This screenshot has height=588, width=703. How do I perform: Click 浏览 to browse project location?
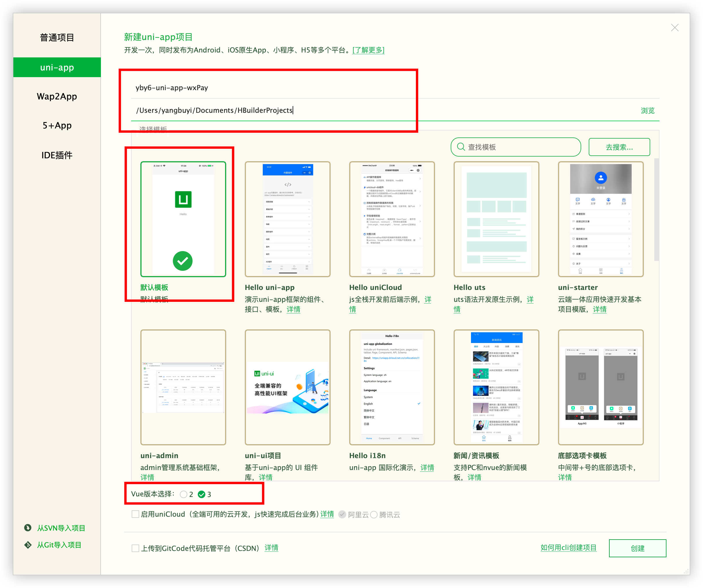[x=647, y=110]
